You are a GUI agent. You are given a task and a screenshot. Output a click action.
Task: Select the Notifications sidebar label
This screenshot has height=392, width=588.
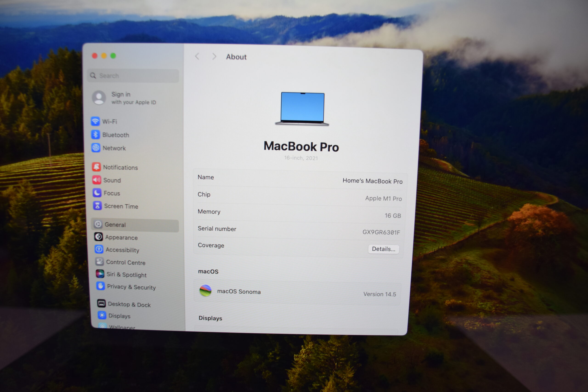121,167
